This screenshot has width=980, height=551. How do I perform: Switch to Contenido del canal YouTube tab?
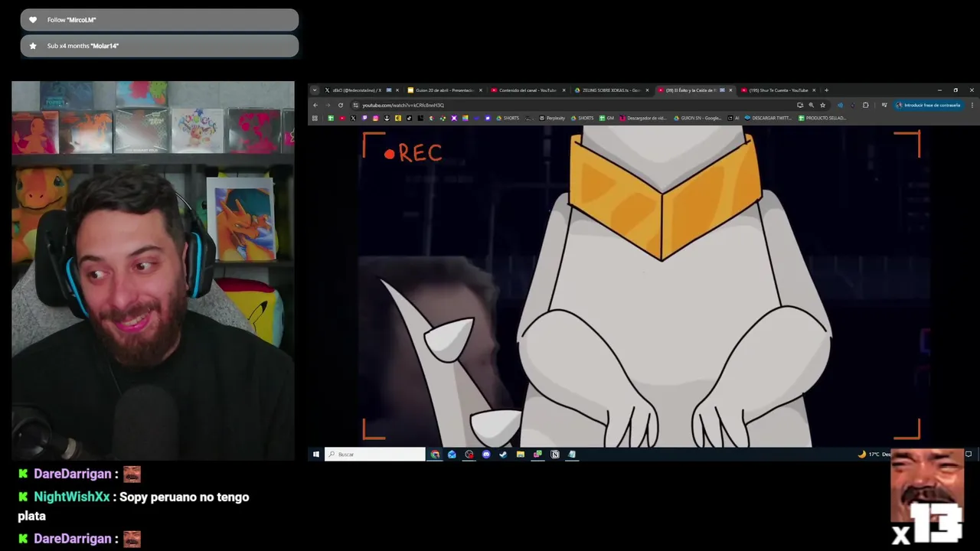[x=528, y=90]
